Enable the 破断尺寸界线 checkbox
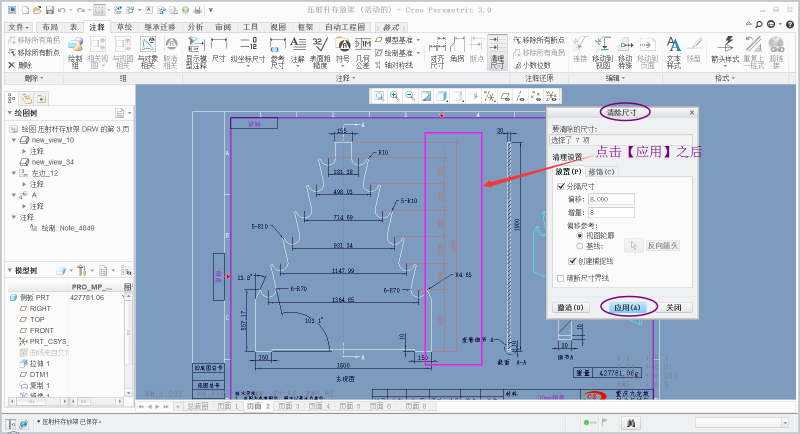 [561, 278]
